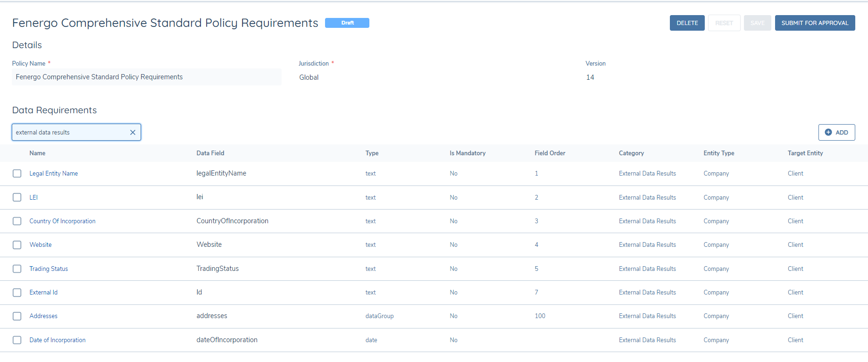Sort by the Type column header
Viewport: 868px width, 362px height.
tap(372, 153)
